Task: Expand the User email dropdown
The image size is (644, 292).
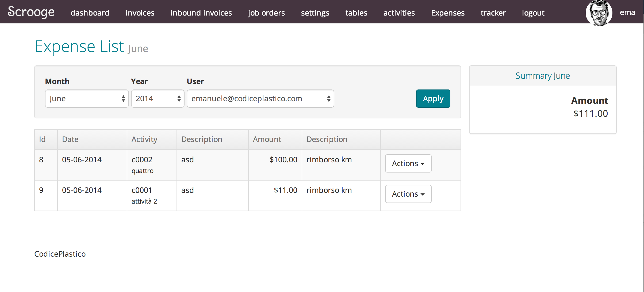Action: tap(260, 99)
